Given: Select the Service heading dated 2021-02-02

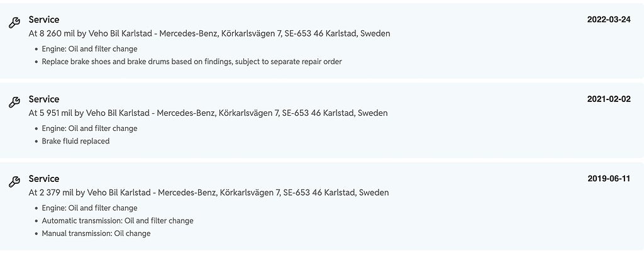Looking at the screenshot, I should pyautogui.click(x=44, y=99).
